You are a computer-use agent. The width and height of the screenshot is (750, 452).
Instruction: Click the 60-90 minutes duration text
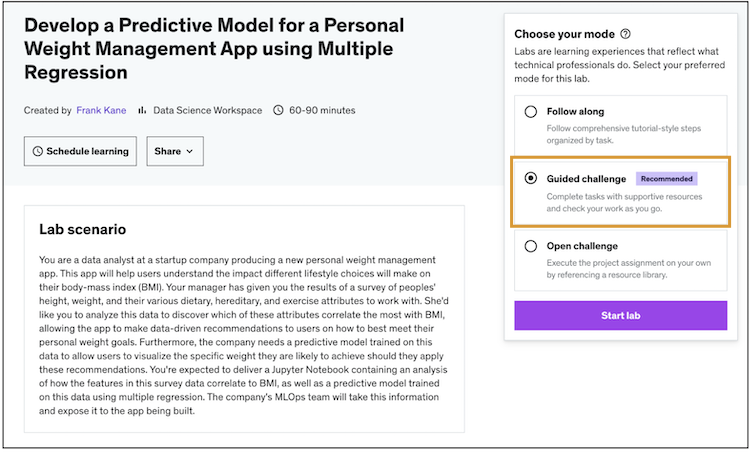pos(322,110)
